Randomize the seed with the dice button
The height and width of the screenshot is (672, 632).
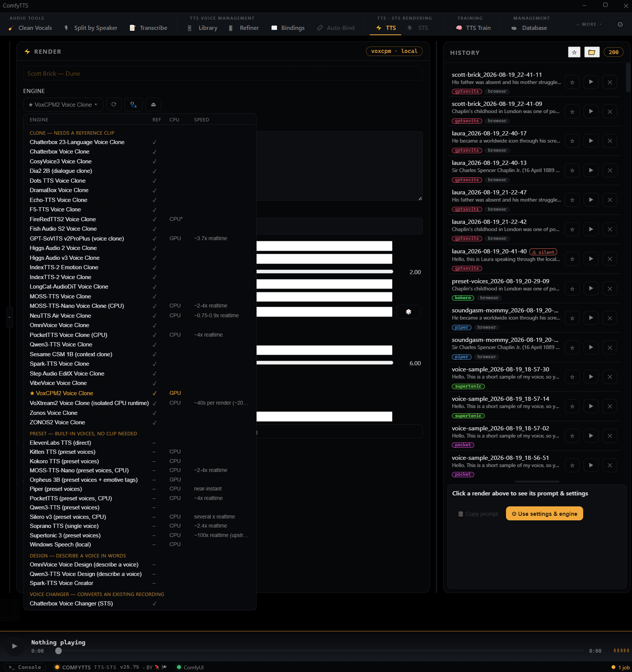tap(408, 312)
